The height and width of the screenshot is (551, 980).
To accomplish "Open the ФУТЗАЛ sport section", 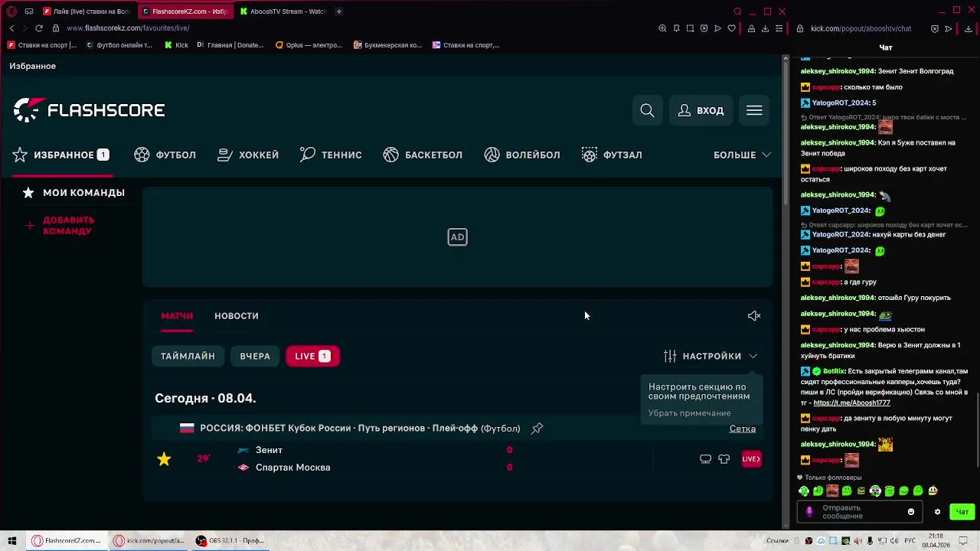I will pos(612,155).
